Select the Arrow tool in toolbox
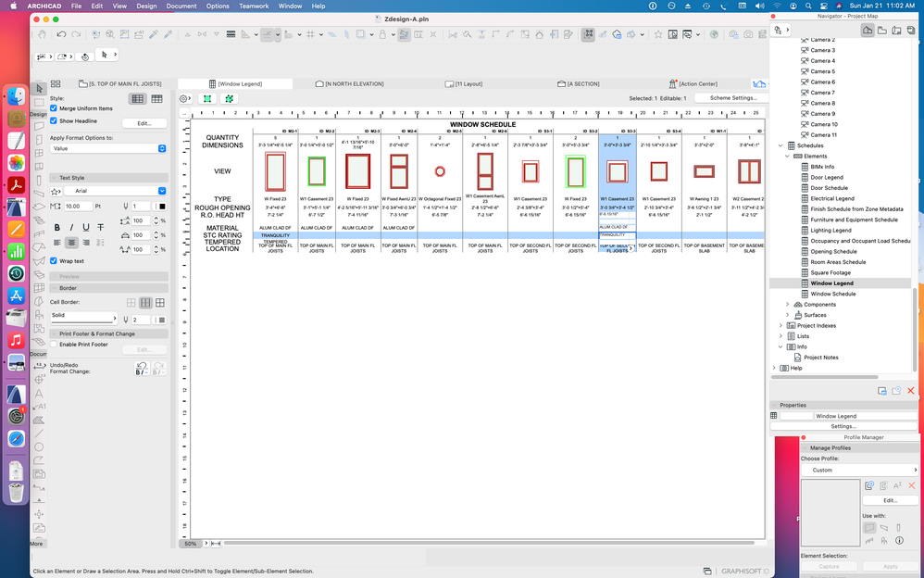Viewport: 924px width, 578px height. pyautogui.click(x=40, y=88)
